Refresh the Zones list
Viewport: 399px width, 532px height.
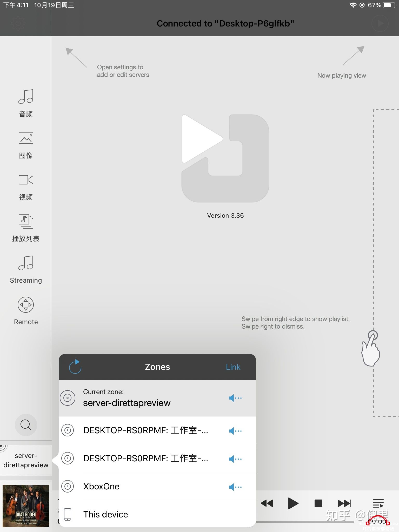click(x=75, y=367)
